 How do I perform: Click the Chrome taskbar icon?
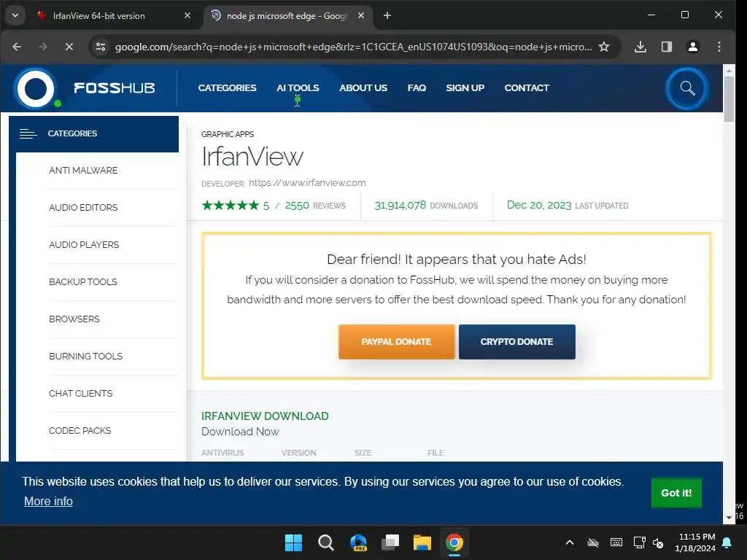coord(454,542)
